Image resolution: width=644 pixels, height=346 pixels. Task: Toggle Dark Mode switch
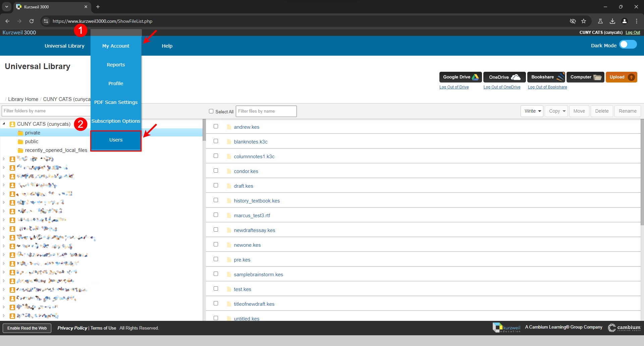(628, 45)
